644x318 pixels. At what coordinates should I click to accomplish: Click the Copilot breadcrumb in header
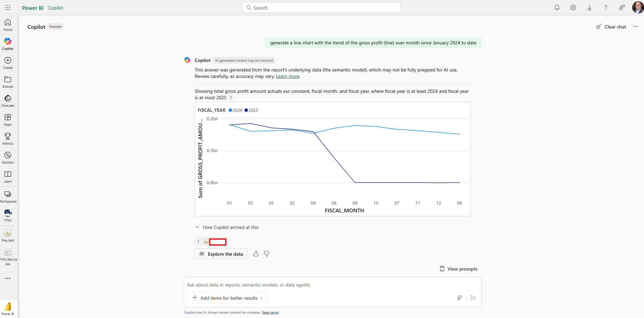(56, 8)
